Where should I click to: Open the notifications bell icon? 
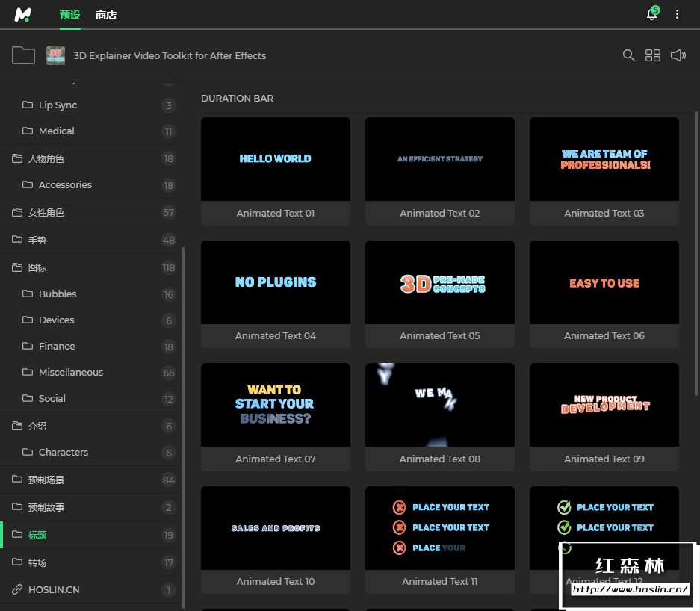(x=651, y=15)
